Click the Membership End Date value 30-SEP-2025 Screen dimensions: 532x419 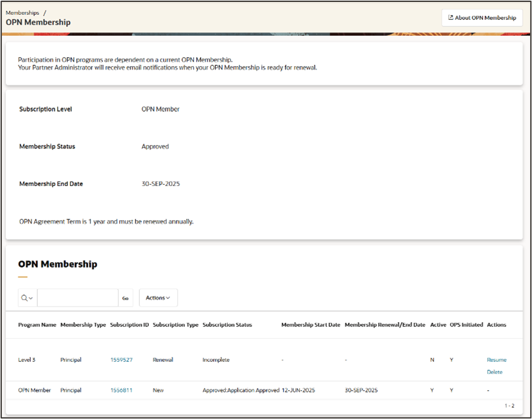(160, 184)
